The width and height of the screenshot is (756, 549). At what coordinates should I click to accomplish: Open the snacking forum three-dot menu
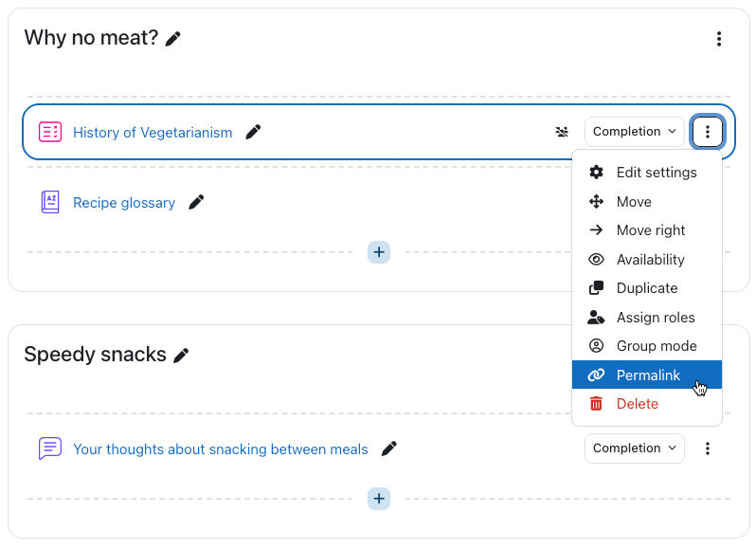[708, 448]
